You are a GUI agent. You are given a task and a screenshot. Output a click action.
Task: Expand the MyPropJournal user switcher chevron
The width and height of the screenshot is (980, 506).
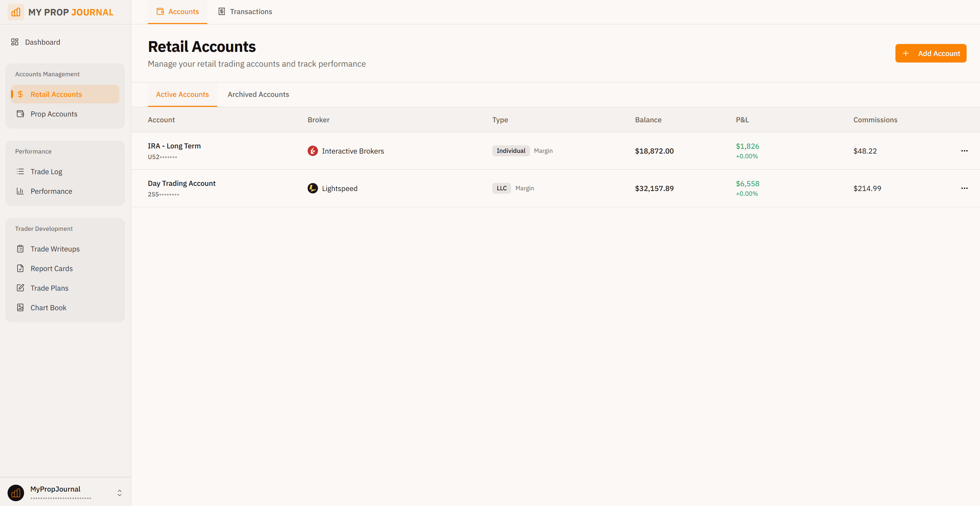120,493
